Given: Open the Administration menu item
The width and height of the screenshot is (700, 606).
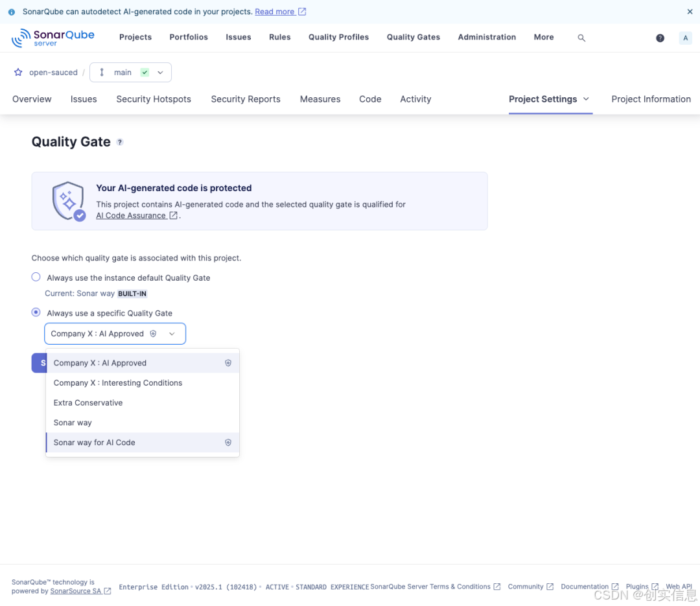Looking at the screenshot, I should coord(487,37).
